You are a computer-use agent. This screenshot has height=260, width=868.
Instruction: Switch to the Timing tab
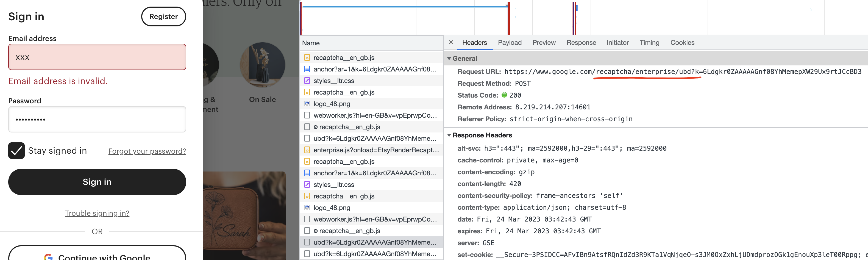pyautogui.click(x=649, y=43)
